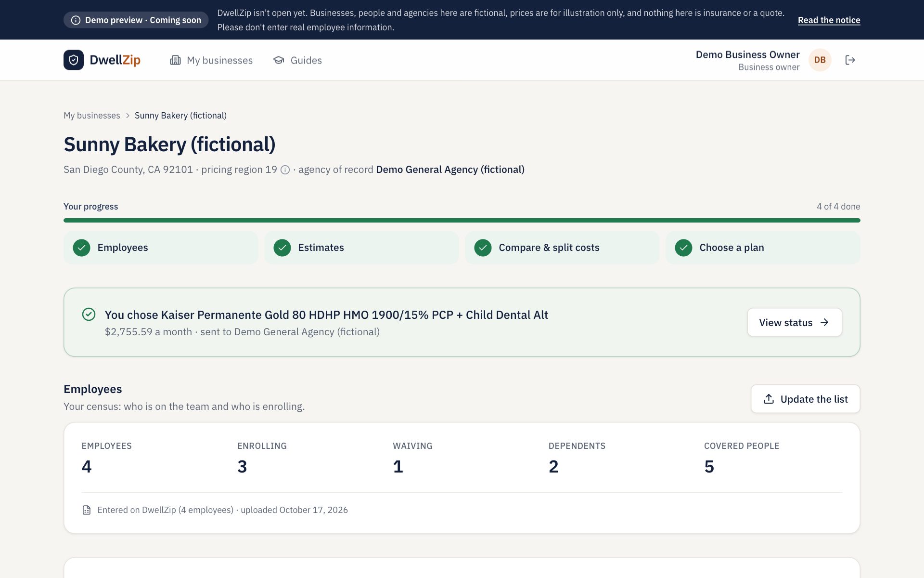The height and width of the screenshot is (578, 924).
Task: Select the Estimates progress step
Action: [361, 248]
